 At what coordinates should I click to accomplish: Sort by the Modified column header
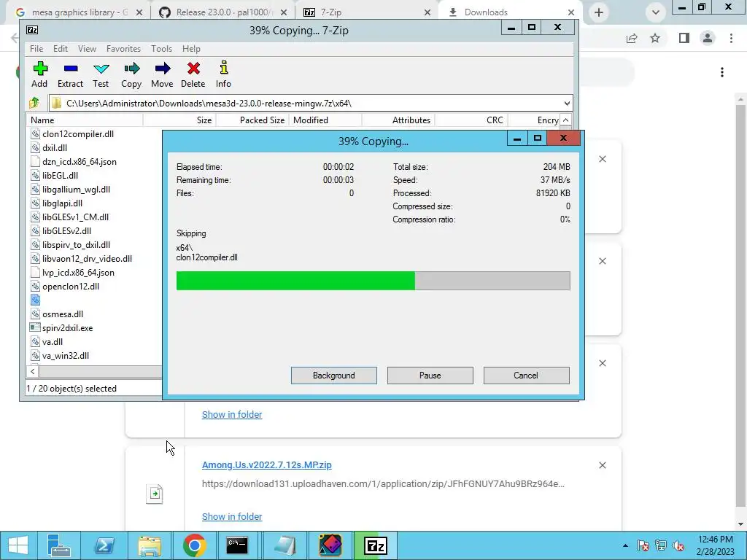coord(325,120)
